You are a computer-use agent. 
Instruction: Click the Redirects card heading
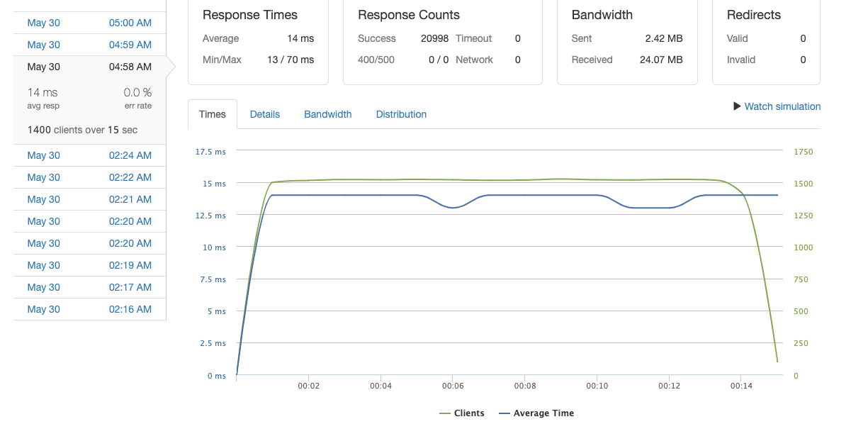click(x=754, y=15)
